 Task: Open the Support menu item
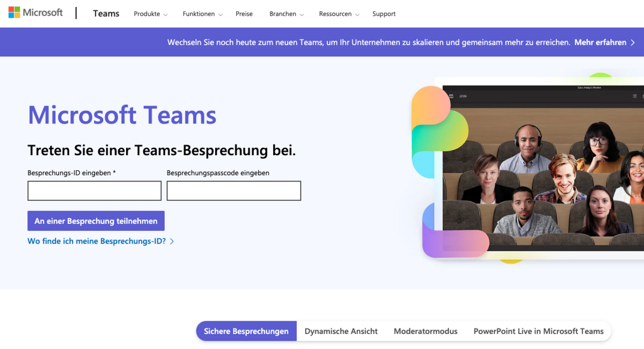(x=384, y=14)
